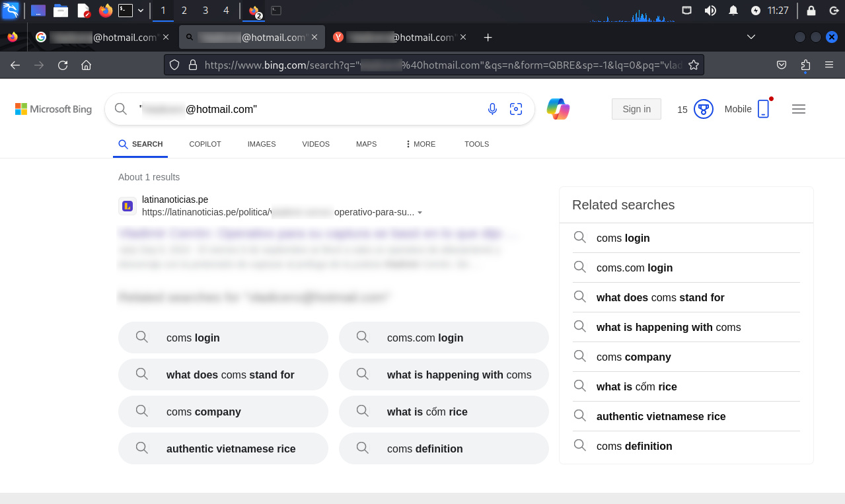This screenshot has height=504, width=845.
Task: Switch to the IMAGES search tab
Action: click(262, 144)
